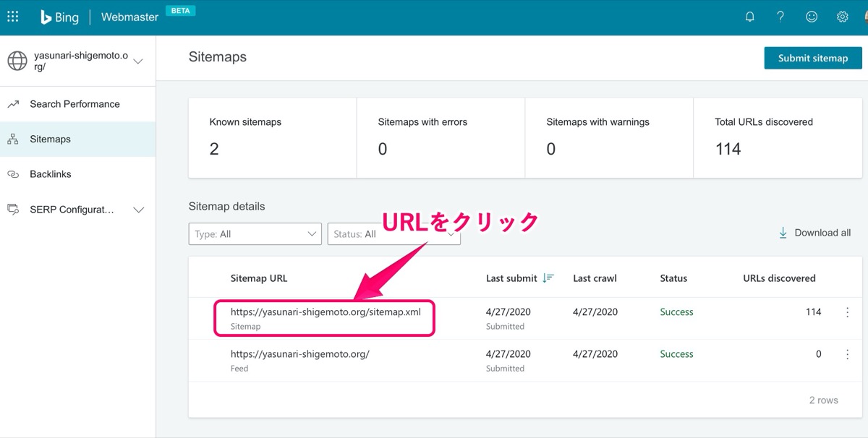Click the Known sitemaps card
Viewport: 868px width, 438px height.
coord(273,138)
